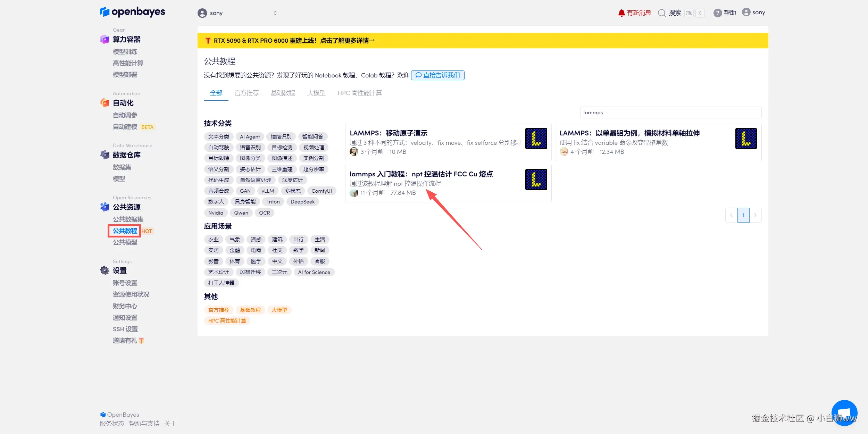Open the lammps 入门教程 npt tutorial link
Viewport: 868px width, 434px height.
tap(421, 174)
